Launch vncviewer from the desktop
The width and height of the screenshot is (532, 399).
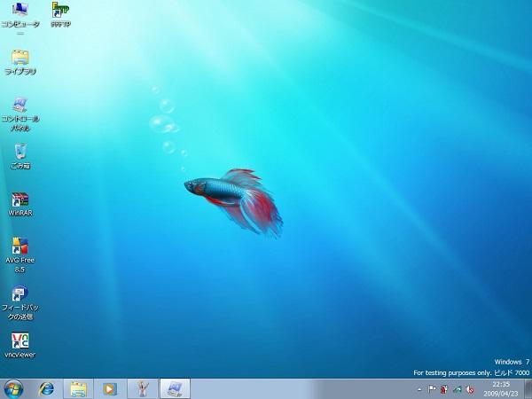coord(20,342)
